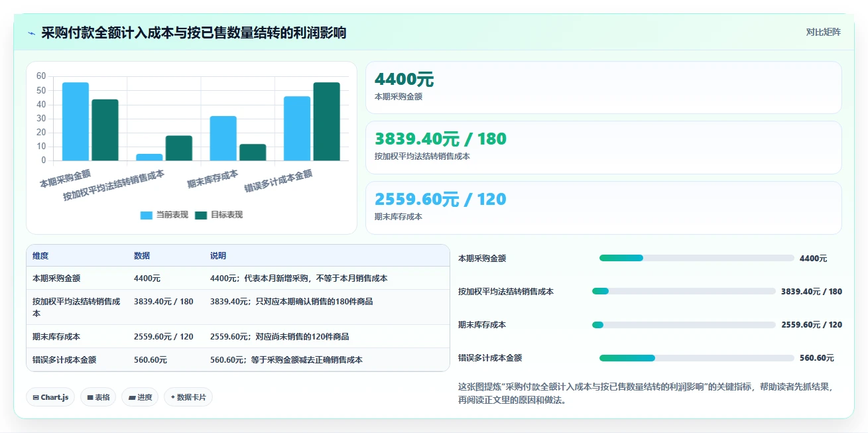Click the 本期采购金额 progress bar
The width and height of the screenshot is (868, 433).
(x=697, y=258)
